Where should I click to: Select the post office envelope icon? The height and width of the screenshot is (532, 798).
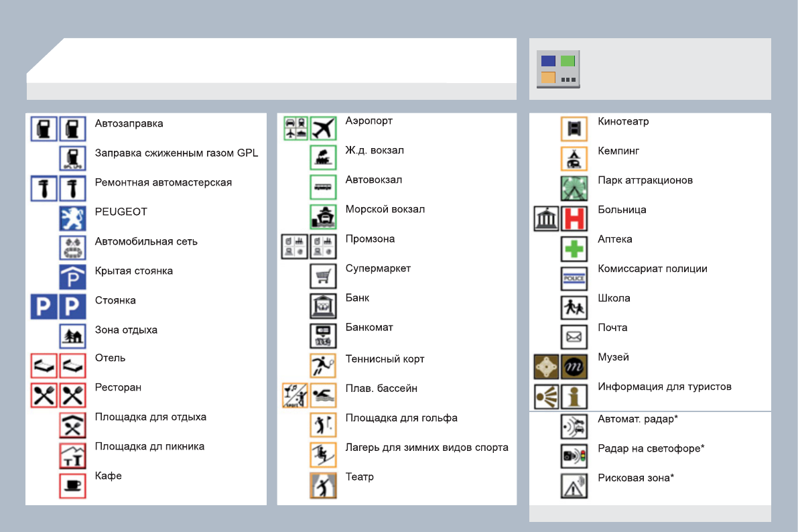pos(574,336)
